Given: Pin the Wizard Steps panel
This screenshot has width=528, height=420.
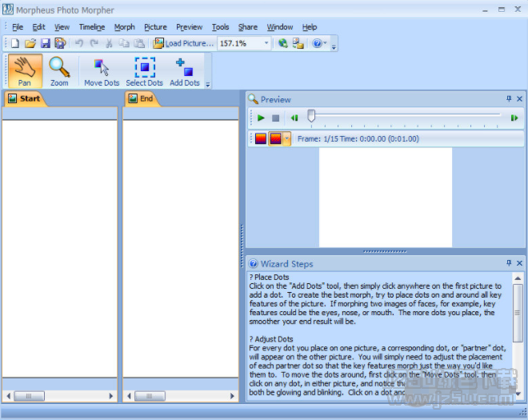Looking at the screenshot, I should coord(509,263).
